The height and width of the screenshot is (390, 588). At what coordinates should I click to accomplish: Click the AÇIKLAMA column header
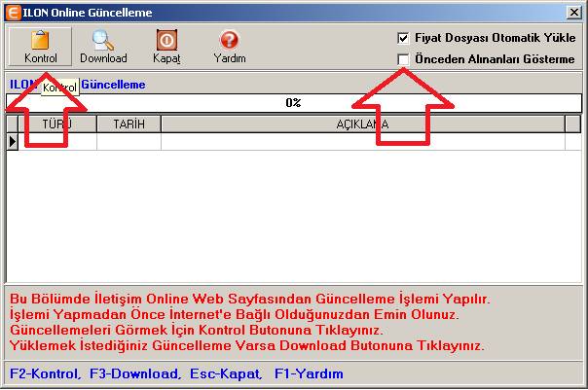point(363,124)
